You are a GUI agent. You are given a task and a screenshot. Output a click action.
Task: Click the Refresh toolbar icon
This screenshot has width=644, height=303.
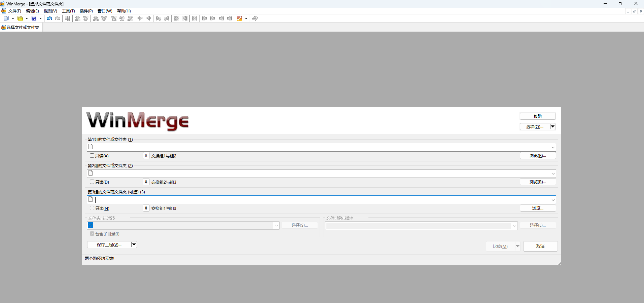click(x=255, y=18)
